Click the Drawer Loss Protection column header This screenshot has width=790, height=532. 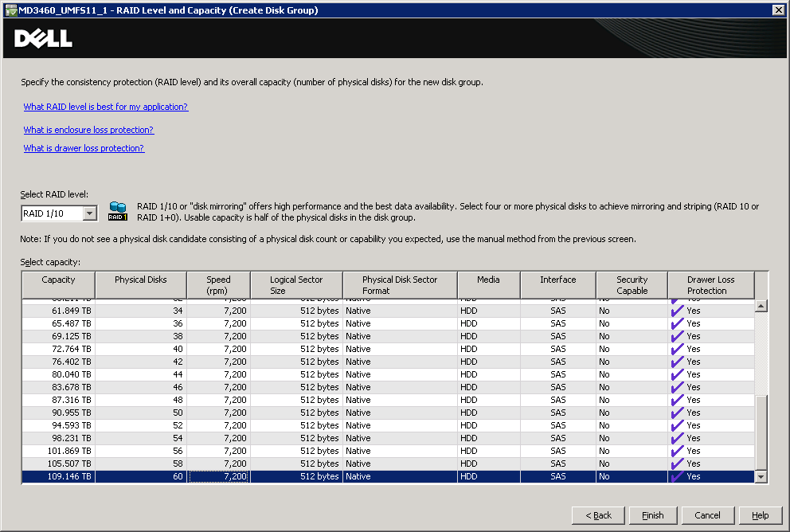(710, 285)
